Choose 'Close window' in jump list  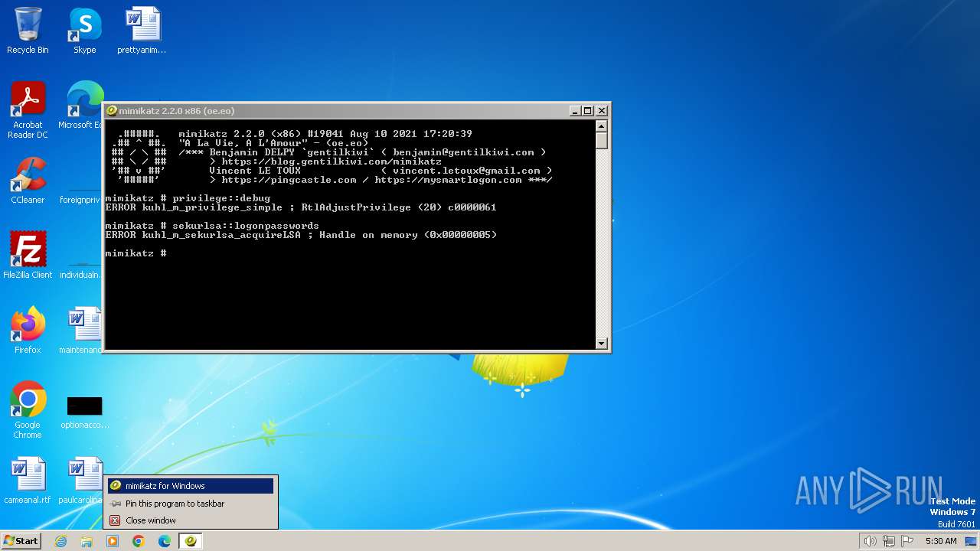click(x=190, y=520)
